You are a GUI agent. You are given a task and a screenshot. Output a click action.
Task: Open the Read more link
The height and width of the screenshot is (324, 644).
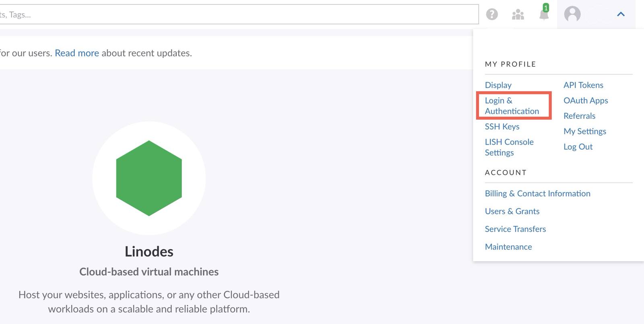[76, 53]
